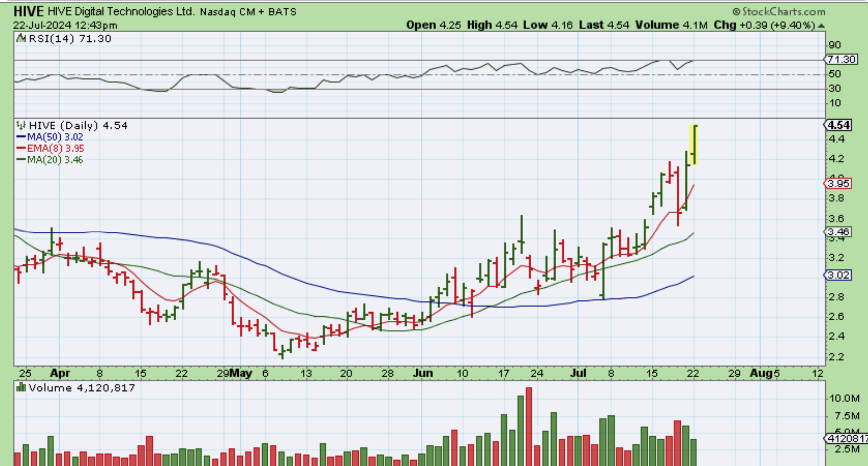Click the green MA(20) legend line swatch
This screenshot has height=466, width=868.
pyautogui.click(x=21, y=160)
